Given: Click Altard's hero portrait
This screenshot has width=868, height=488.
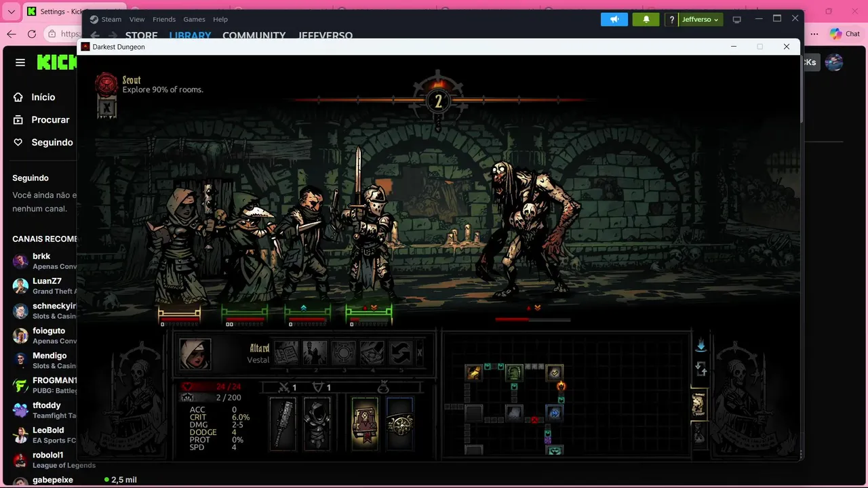Looking at the screenshot, I should tap(195, 354).
